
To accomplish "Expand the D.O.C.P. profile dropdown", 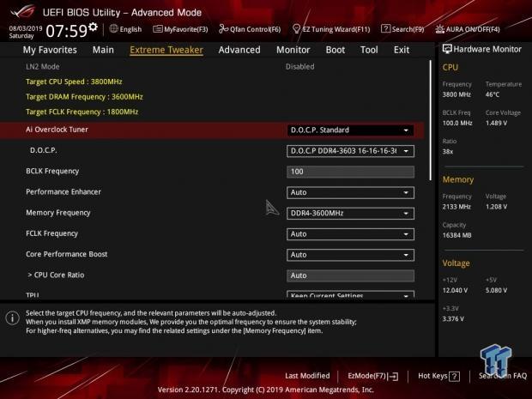I will (350, 151).
